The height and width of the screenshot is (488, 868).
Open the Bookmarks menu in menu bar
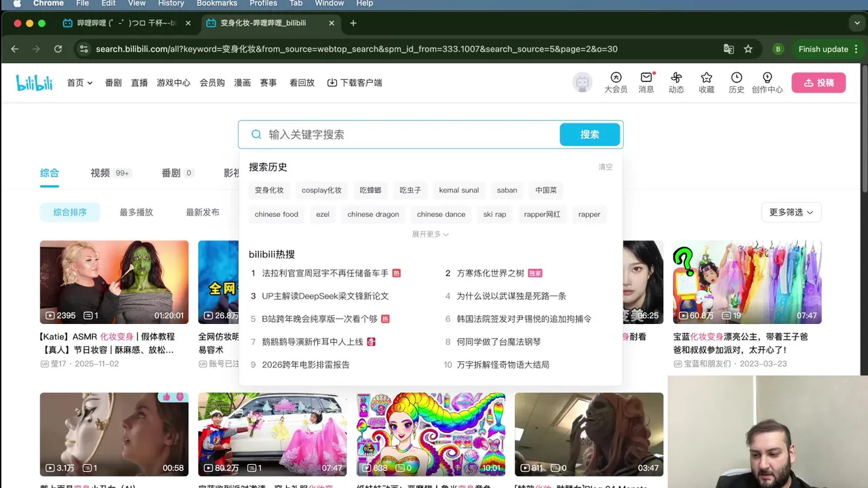tap(217, 3)
